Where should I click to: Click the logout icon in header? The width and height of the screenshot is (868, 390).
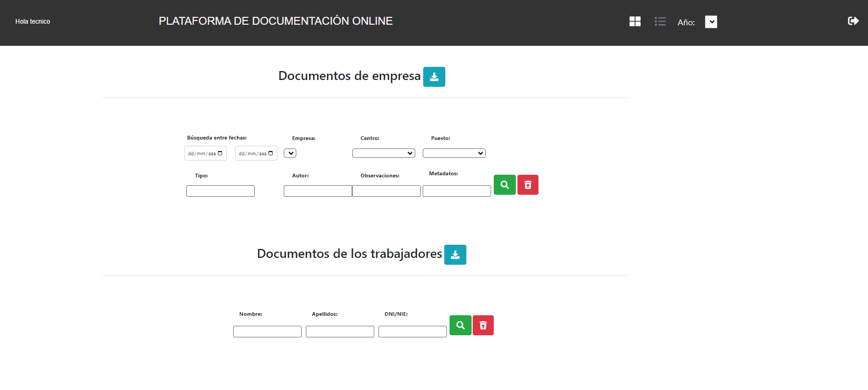(853, 21)
